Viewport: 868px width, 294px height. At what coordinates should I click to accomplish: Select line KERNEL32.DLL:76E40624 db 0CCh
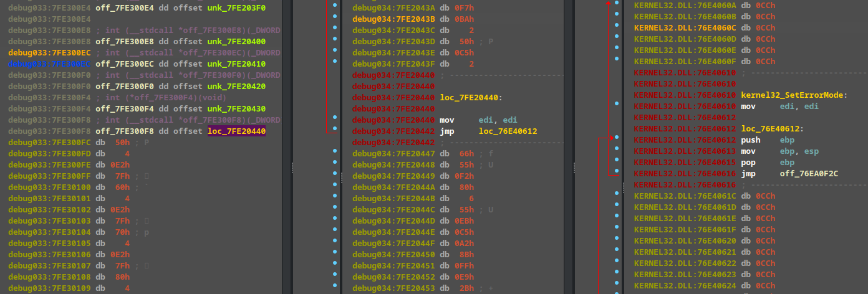click(x=705, y=286)
